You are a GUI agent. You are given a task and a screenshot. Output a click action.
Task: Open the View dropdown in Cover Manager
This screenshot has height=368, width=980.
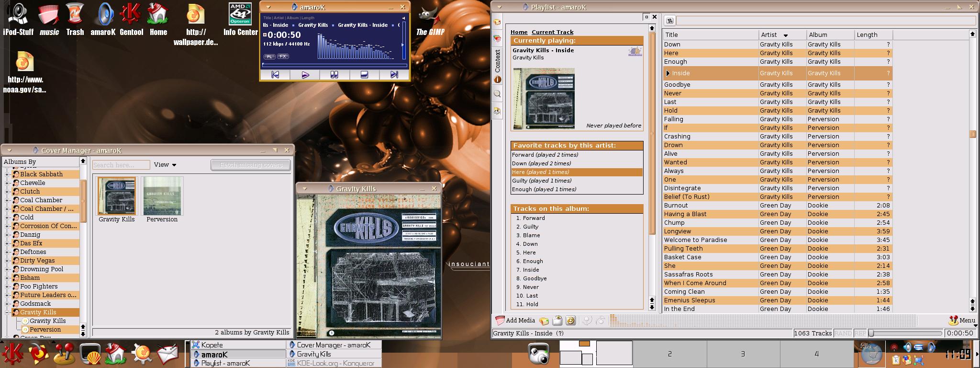coord(165,165)
